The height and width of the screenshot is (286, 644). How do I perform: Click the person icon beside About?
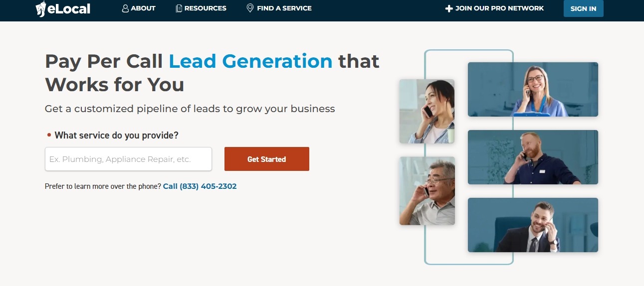tap(125, 8)
